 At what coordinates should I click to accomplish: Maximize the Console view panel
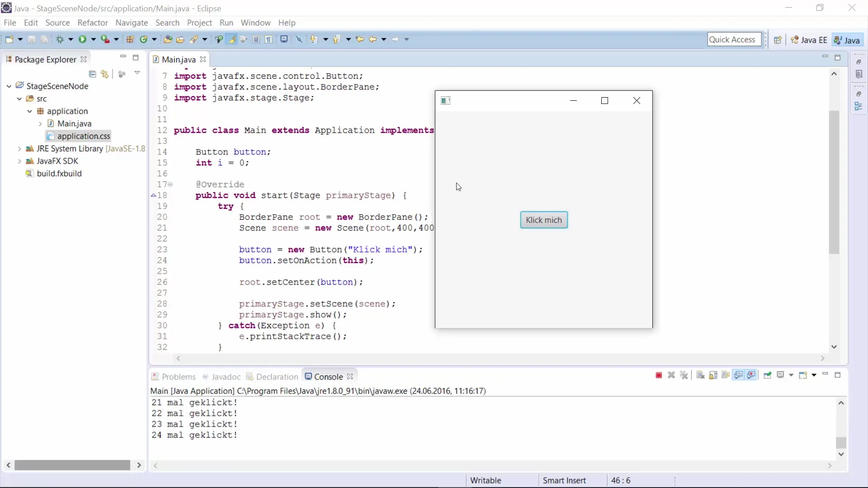pyautogui.click(x=837, y=375)
